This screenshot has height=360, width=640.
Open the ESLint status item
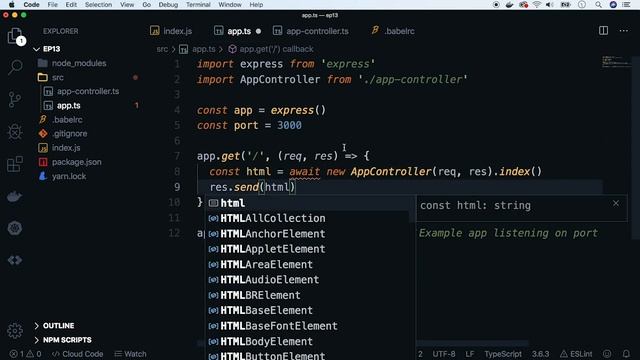[x=576, y=354]
